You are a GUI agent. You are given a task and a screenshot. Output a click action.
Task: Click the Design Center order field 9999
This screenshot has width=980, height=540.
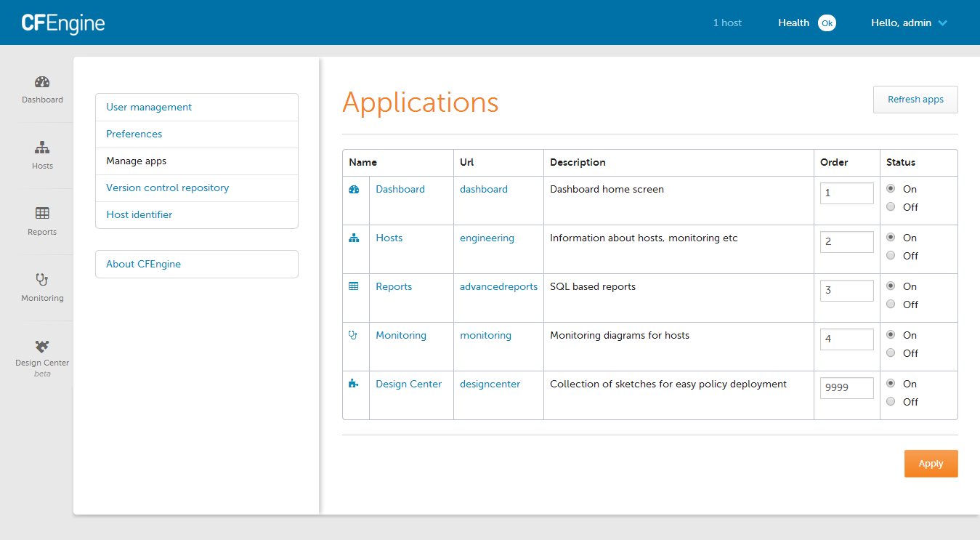point(846,388)
